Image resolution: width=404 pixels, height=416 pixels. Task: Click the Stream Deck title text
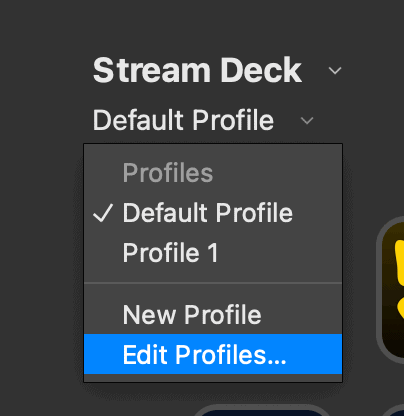tap(197, 70)
